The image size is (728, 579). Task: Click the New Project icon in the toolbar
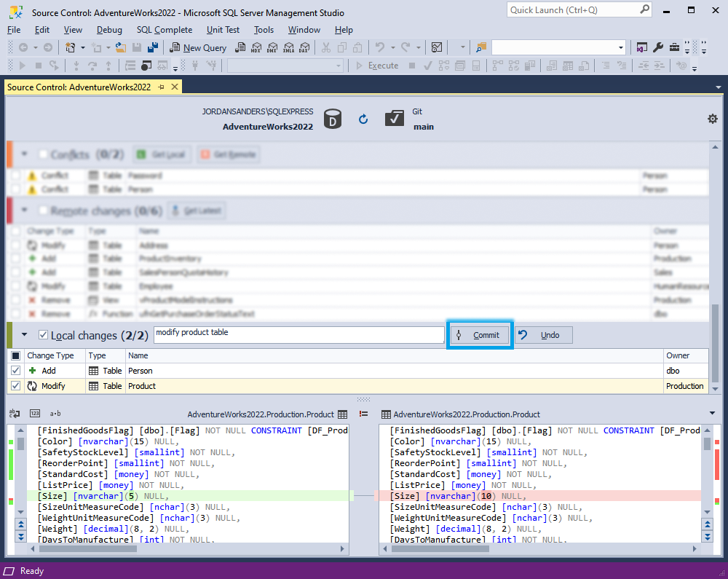point(71,47)
